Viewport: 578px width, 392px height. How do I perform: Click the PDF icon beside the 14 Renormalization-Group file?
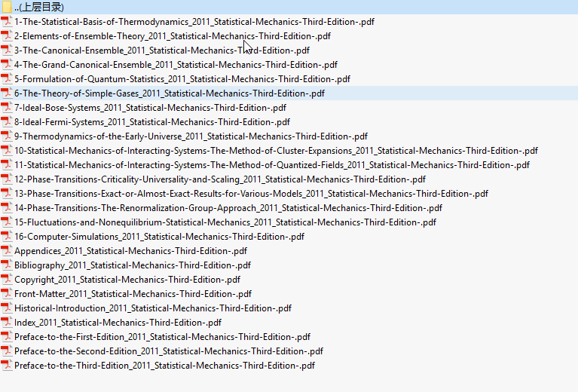(x=6, y=208)
